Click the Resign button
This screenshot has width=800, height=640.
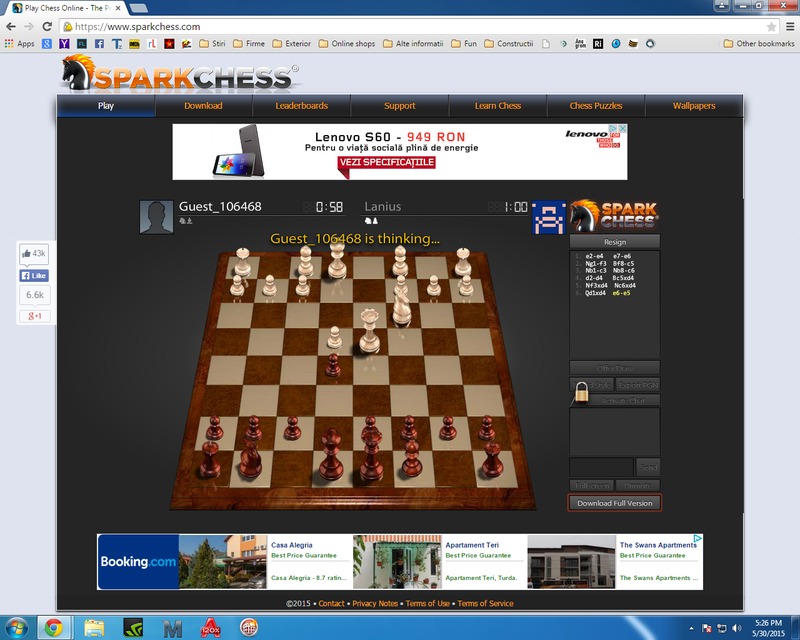614,242
